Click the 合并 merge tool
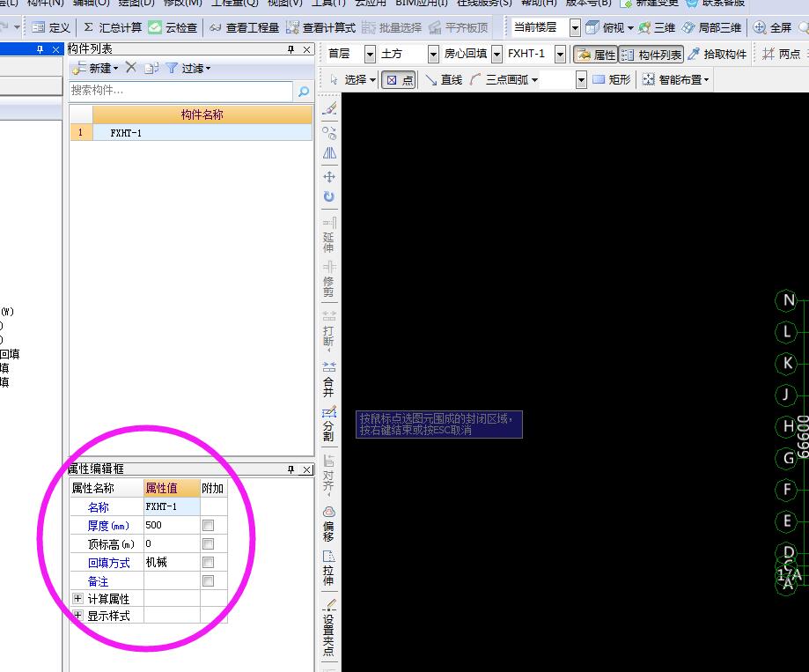Viewport: 809px width, 672px height. 328,379
